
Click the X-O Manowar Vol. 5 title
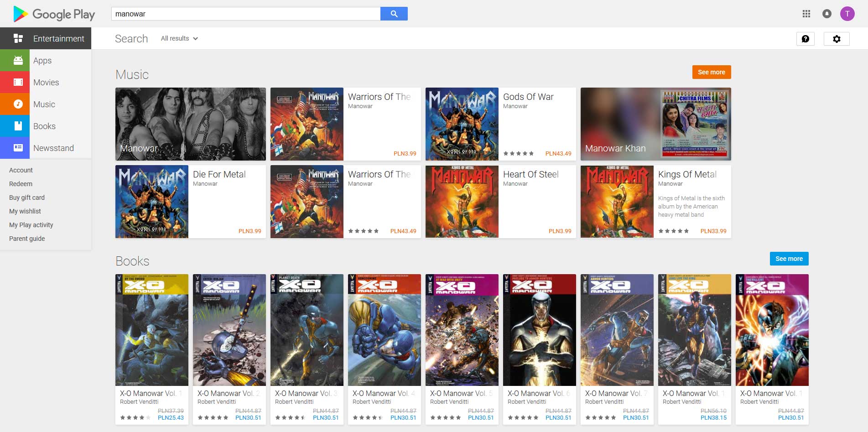point(461,393)
